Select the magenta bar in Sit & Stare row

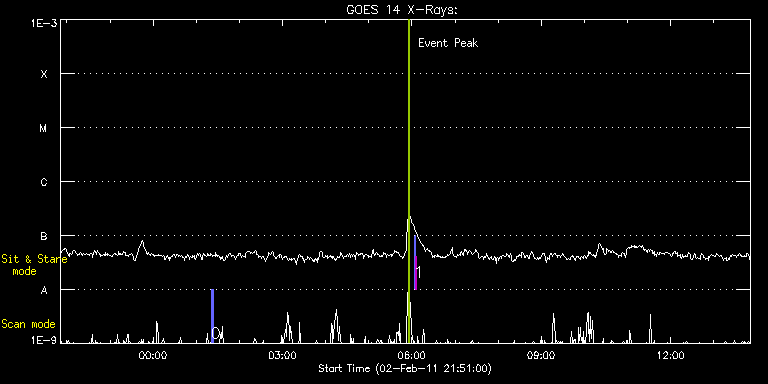[x=415, y=272]
